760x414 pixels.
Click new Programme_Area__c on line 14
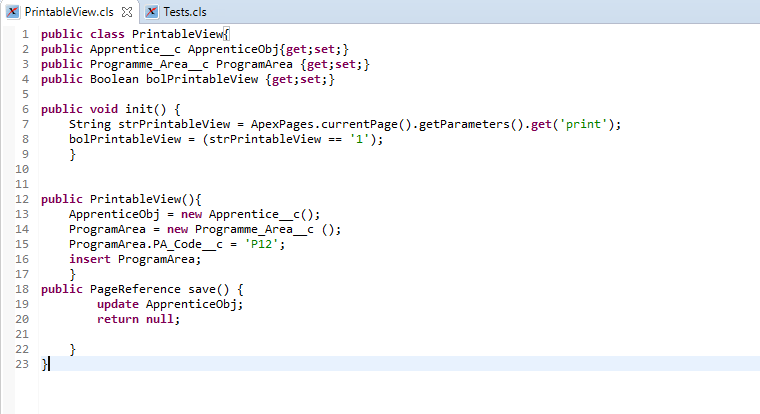[240, 229]
